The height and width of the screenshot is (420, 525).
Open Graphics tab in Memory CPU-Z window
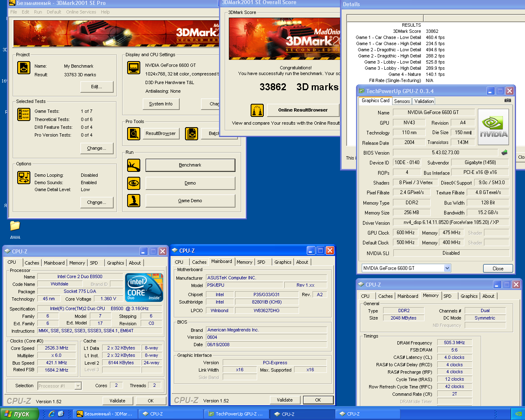(x=469, y=296)
